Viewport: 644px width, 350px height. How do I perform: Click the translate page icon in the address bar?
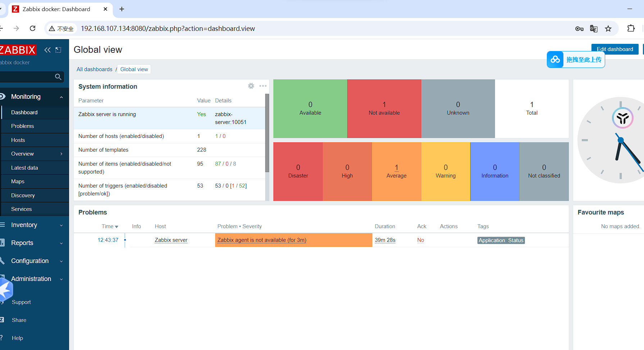594,29
